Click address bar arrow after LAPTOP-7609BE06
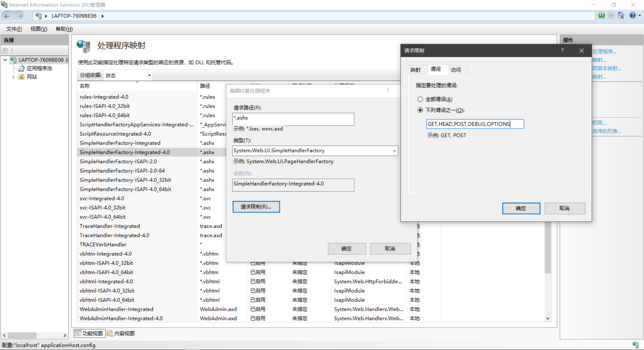The height and width of the screenshot is (350, 644). (x=102, y=16)
